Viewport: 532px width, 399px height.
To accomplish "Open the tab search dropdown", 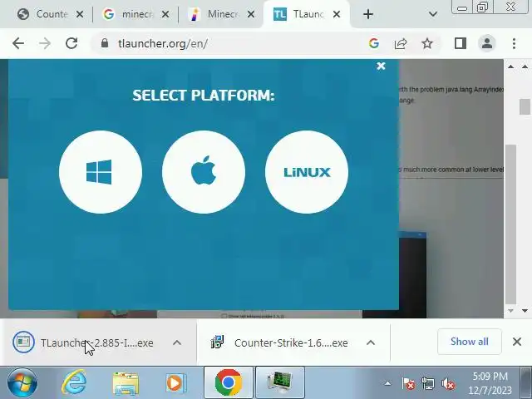I will 432,14.
